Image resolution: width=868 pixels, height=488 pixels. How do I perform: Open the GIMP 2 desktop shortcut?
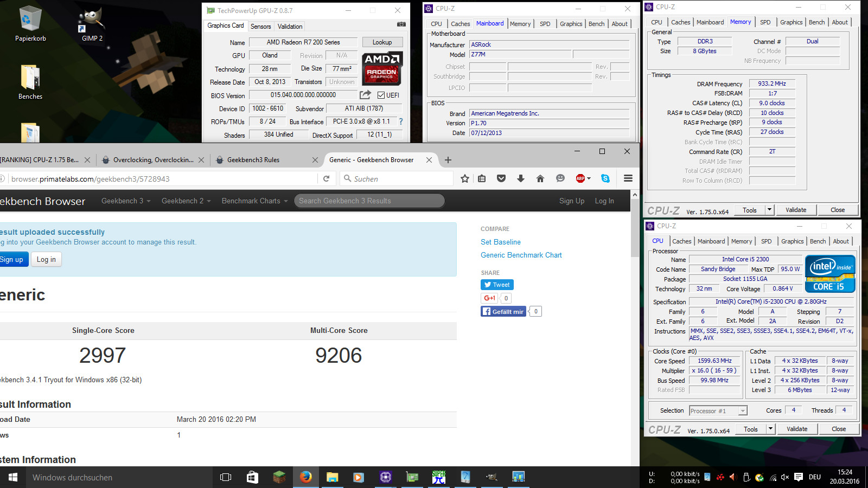[x=92, y=24]
